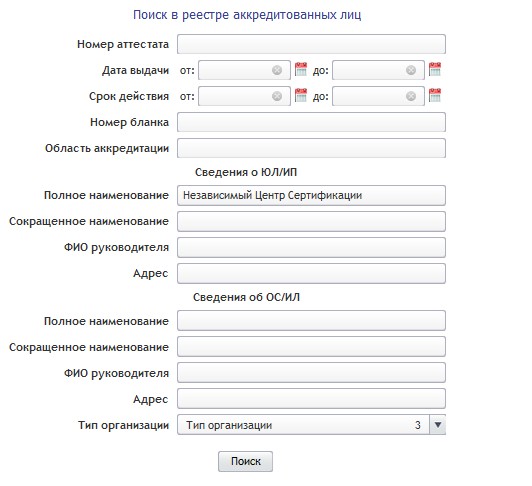The width and height of the screenshot is (532, 486).
Task: Focus the ЮЛ/ИП Сокращенное наименование field
Action: coord(311,221)
